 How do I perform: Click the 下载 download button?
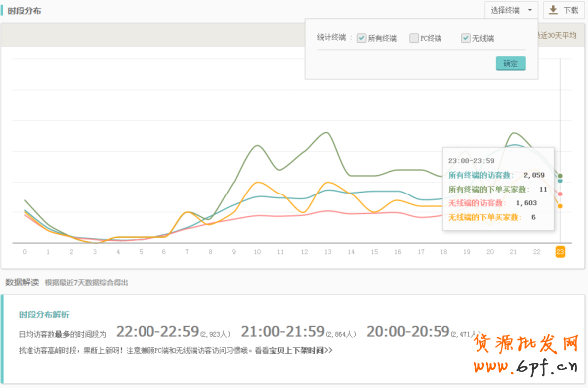click(564, 10)
